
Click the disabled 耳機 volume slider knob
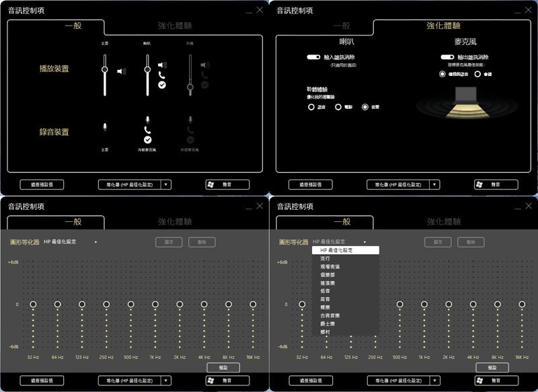(190, 87)
